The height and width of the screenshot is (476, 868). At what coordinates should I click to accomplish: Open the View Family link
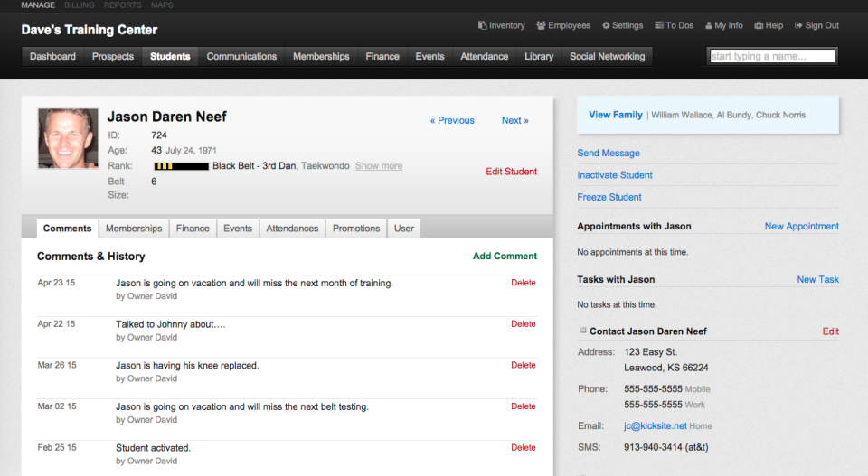click(616, 115)
